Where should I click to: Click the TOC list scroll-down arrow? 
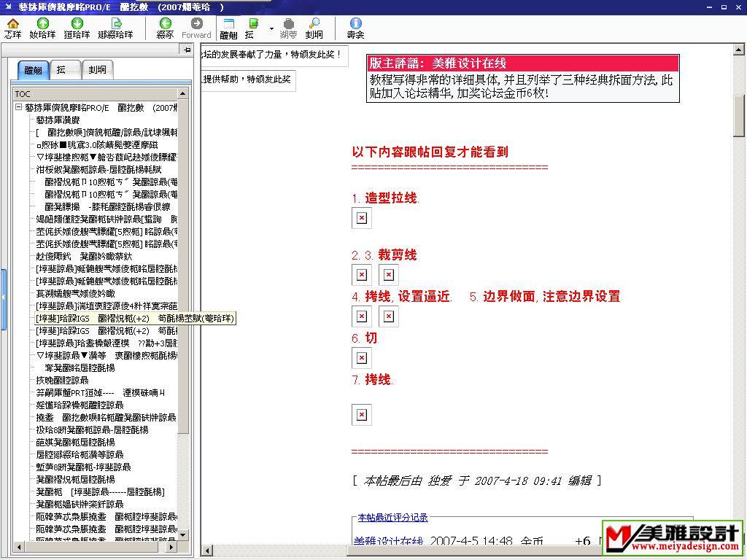click(x=183, y=535)
